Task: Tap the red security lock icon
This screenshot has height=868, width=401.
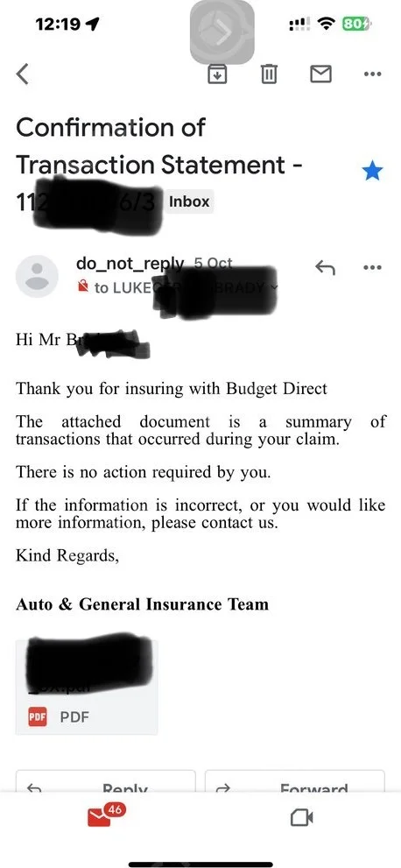Action: pyautogui.click(x=83, y=286)
